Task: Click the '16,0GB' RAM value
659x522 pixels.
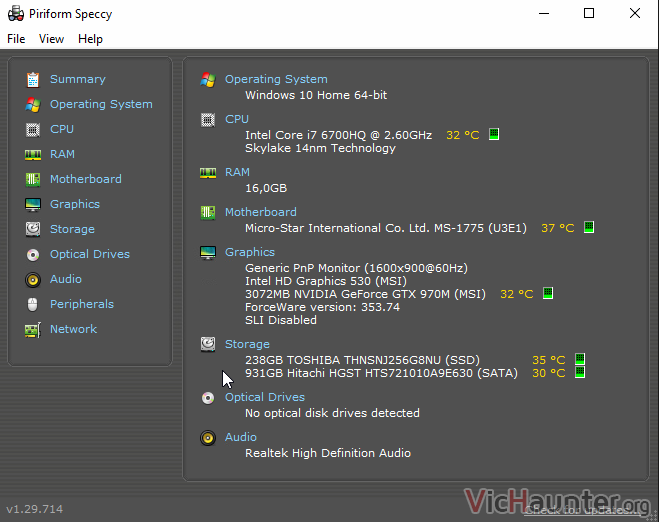Action: tap(266, 188)
